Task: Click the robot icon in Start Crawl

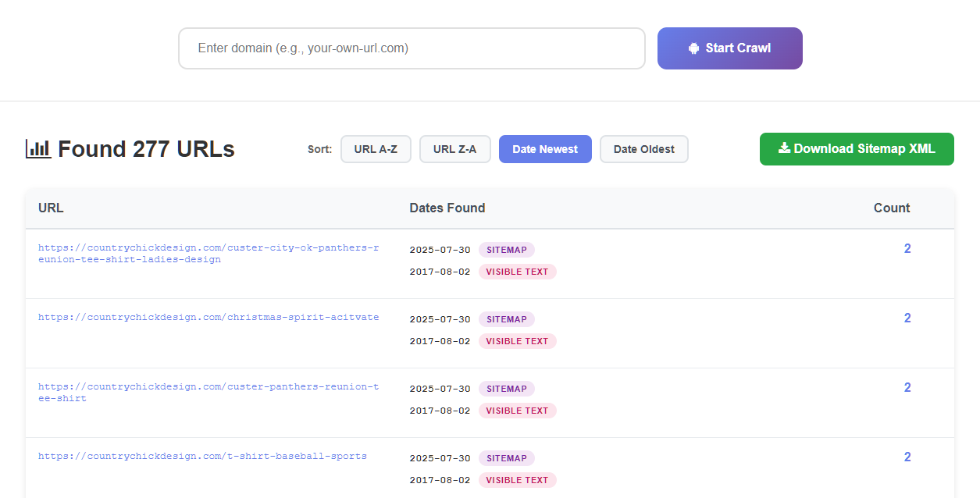Action: 693,48
